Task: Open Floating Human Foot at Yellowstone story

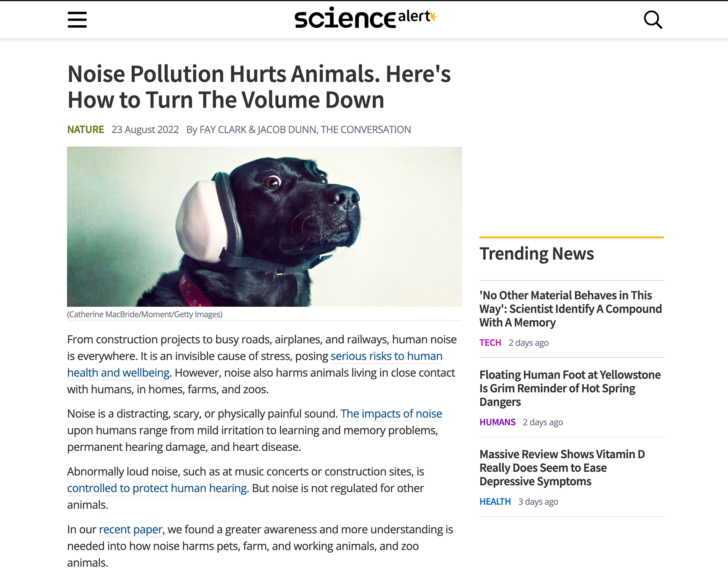Action: [570, 388]
